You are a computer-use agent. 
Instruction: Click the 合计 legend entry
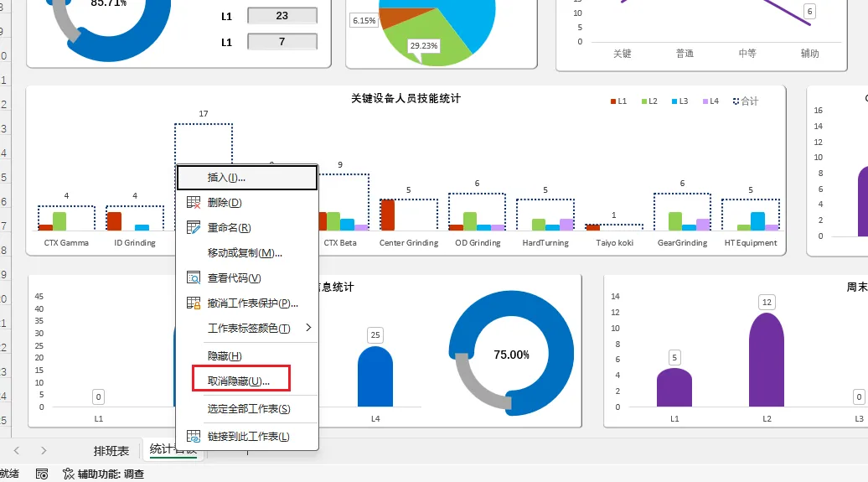click(x=746, y=101)
